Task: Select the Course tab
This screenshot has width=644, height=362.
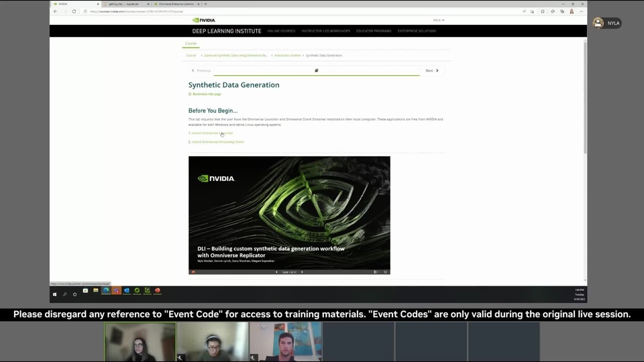Action: (x=191, y=44)
